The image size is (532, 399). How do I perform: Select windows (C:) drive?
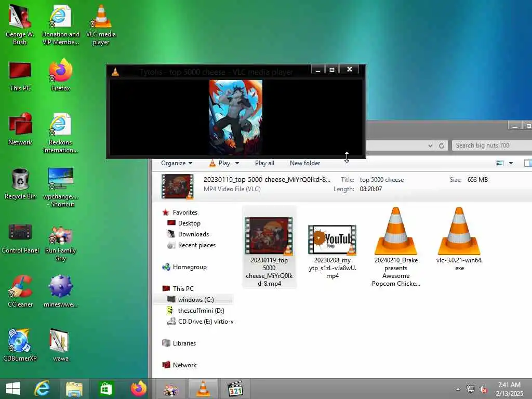point(196,300)
